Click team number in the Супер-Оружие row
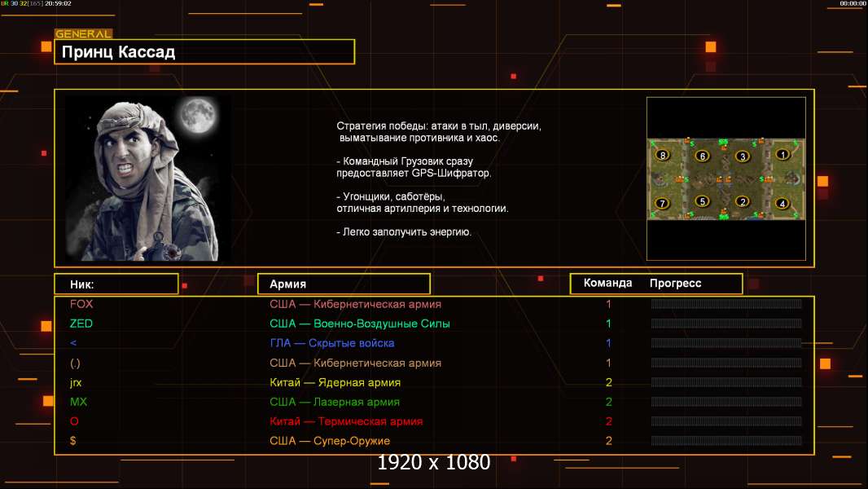This screenshot has height=489, width=868. (x=609, y=441)
